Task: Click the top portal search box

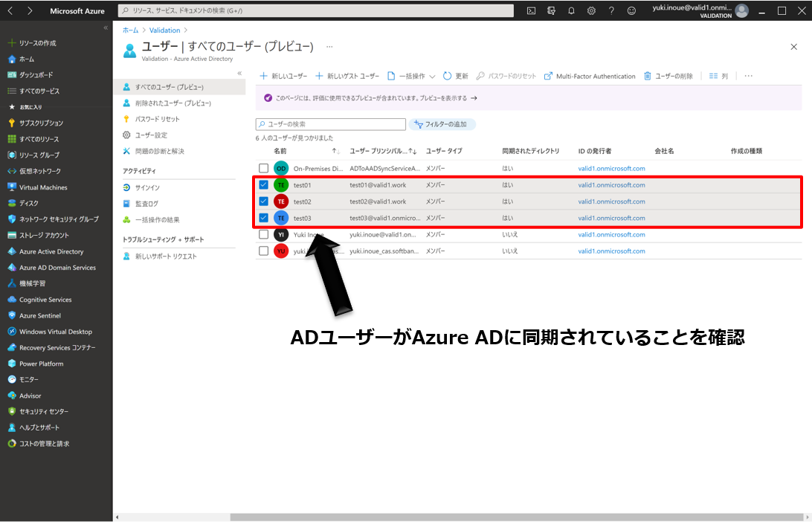Action: click(316, 10)
